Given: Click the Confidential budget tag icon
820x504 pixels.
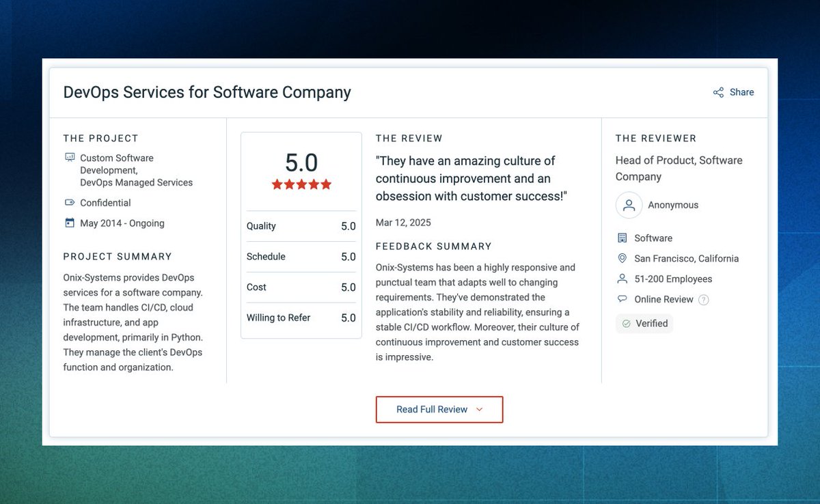Looking at the screenshot, I should coord(69,203).
